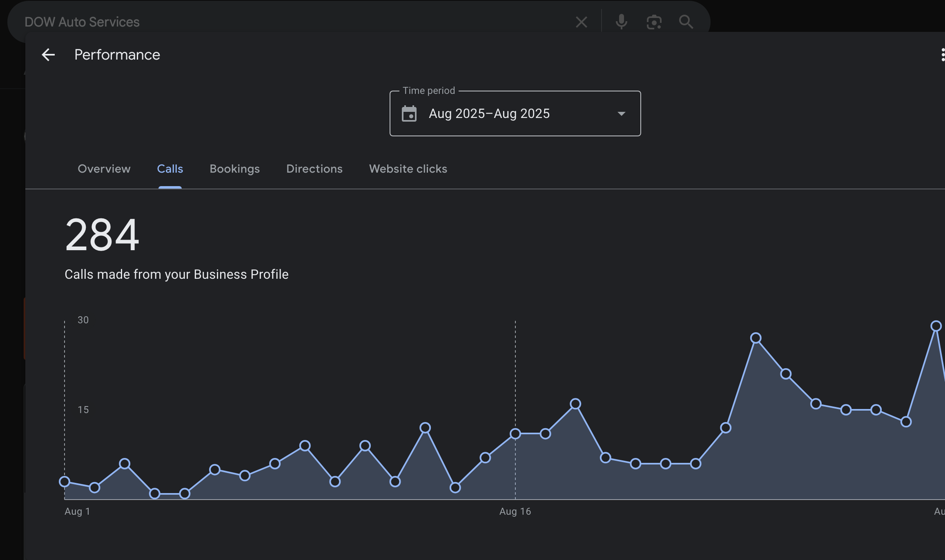Click the magnifying glass search icon

[x=686, y=22]
